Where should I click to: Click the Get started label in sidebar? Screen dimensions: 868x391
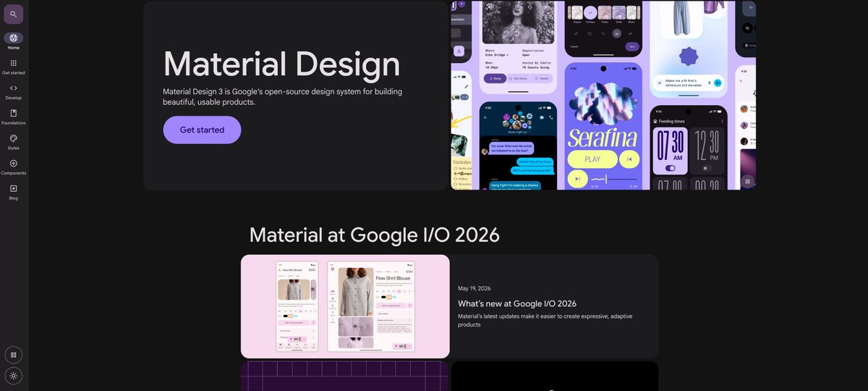click(x=13, y=73)
